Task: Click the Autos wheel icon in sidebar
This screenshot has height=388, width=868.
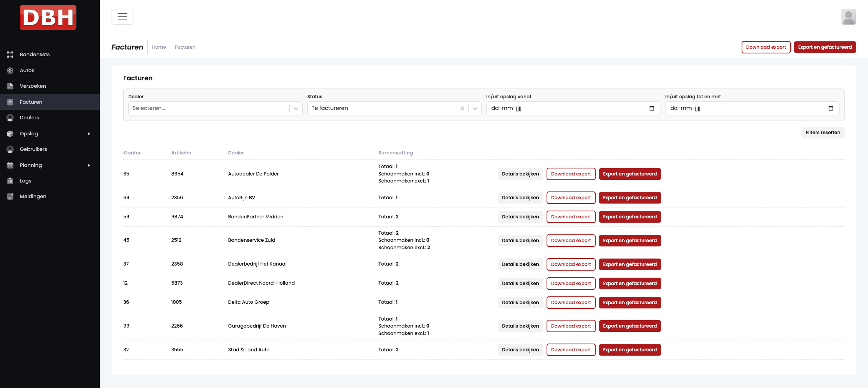Action: (x=10, y=71)
